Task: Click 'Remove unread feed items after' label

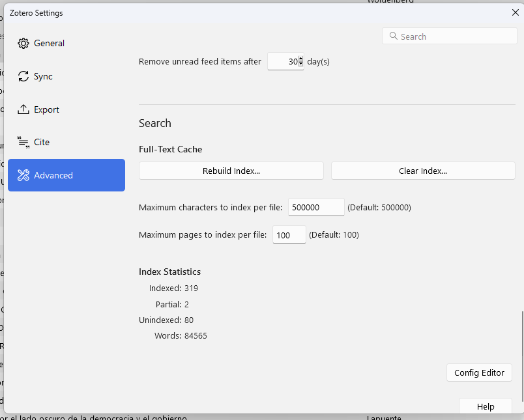Action: pyautogui.click(x=200, y=62)
